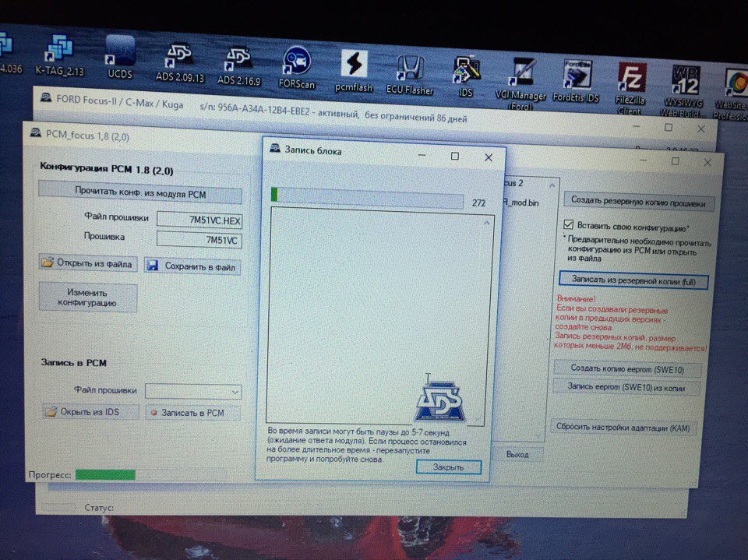Image resolution: width=748 pixels, height=560 pixels.
Task: Toggle Вставить свою конфигурацию checkbox
Action: tap(568, 224)
